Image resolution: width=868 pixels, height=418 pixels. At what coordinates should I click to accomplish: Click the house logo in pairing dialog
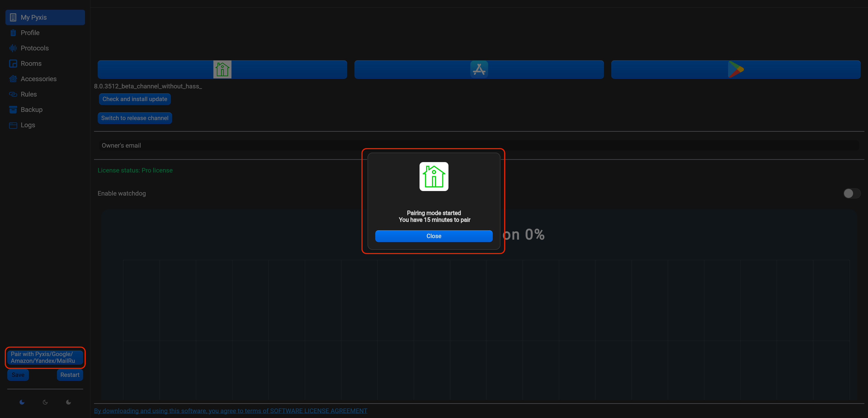tap(434, 177)
